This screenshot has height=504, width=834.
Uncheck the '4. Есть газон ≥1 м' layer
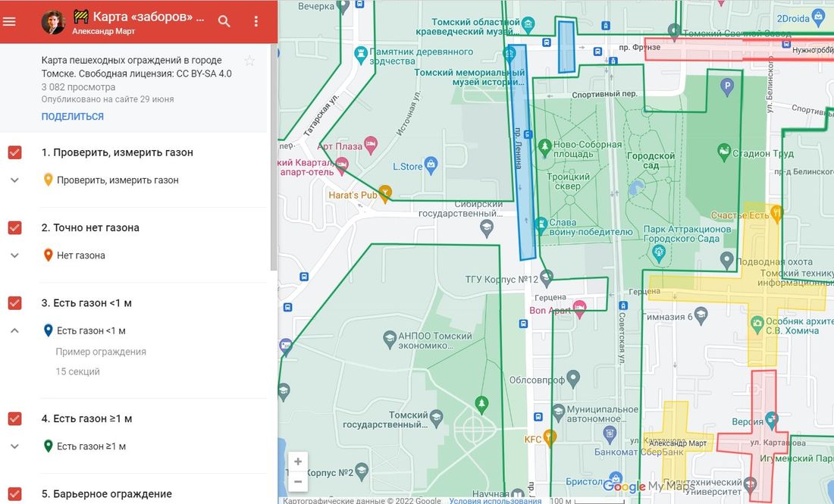click(x=14, y=418)
